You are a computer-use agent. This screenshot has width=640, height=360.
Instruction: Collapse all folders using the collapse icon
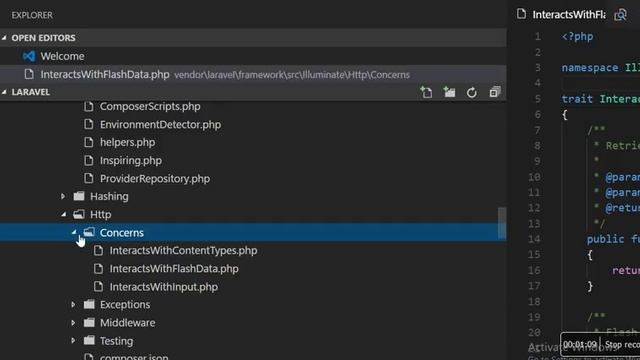[x=495, y=92]
